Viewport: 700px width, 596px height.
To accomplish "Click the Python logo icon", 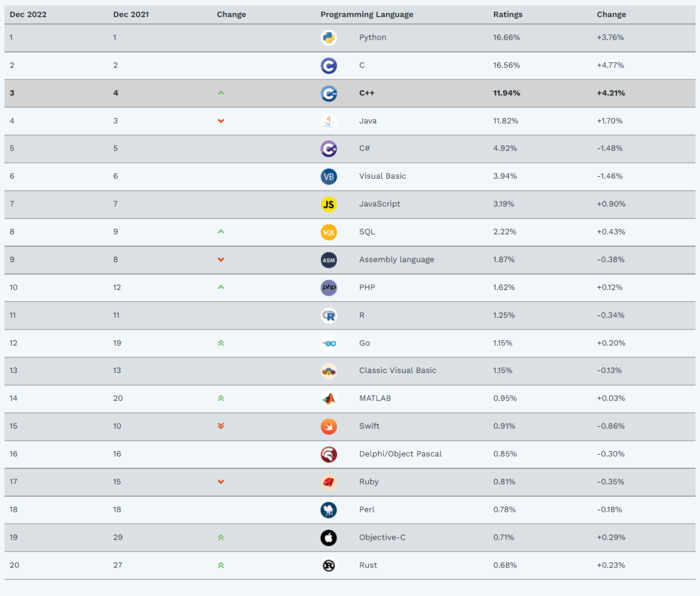I will [x=329, y=38].
